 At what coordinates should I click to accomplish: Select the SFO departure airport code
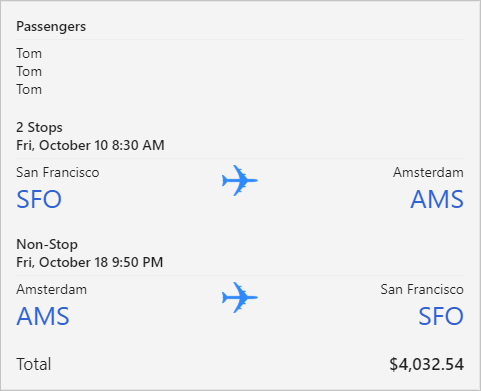(39, 199)
